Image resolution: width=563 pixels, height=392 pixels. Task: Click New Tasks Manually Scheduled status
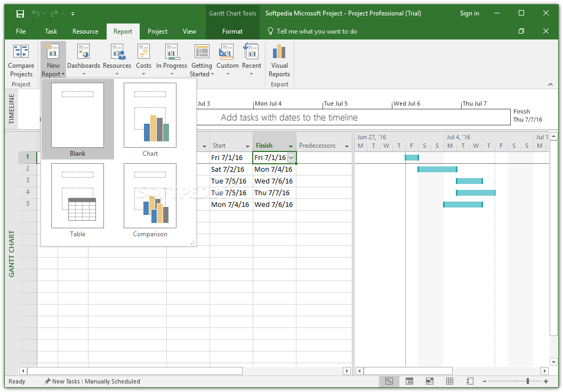click(92, 381)
